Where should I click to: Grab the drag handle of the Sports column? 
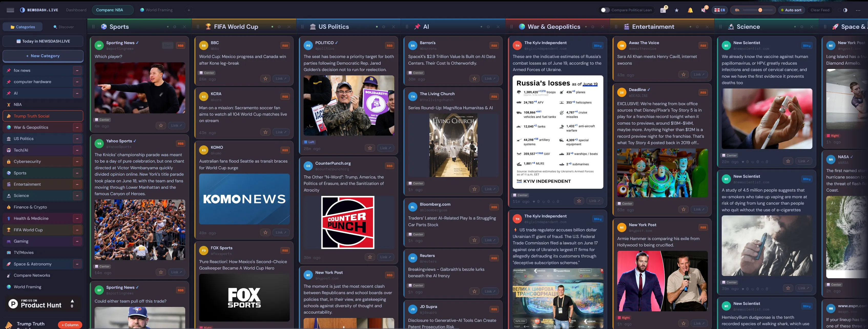(94, 27)
